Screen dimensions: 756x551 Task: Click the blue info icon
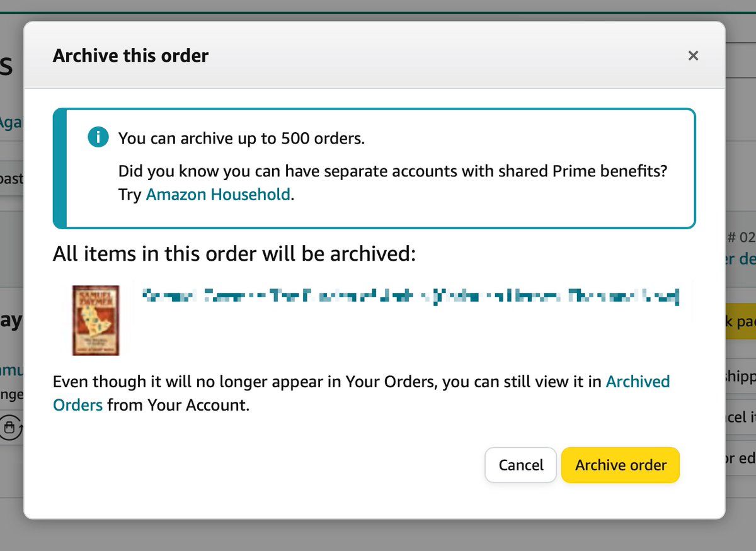click(x=98, y=137)
